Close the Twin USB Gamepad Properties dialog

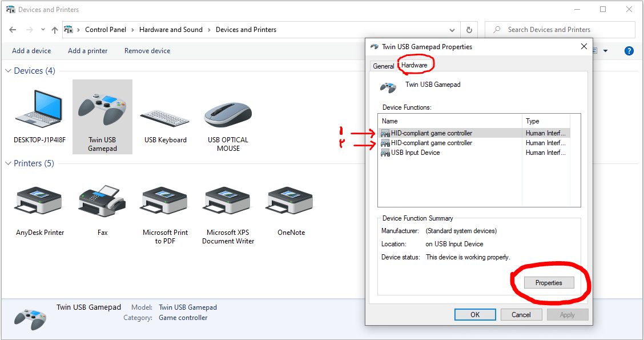584,46
